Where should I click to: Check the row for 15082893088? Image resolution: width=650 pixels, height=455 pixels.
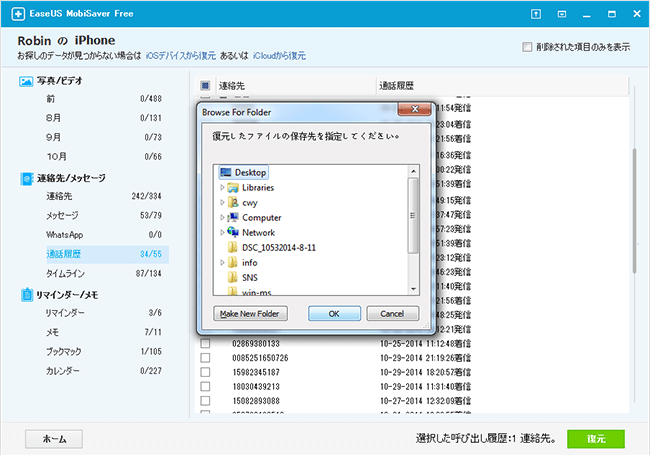pyautogui.click(x=205, y=401)
